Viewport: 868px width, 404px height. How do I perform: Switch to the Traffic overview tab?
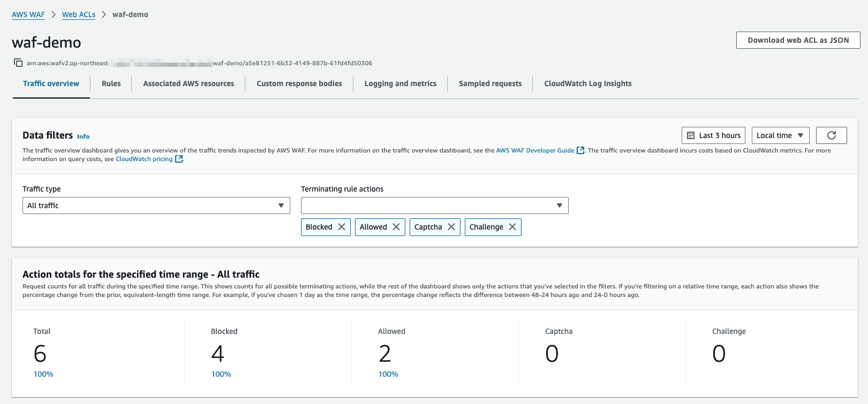pos(51,83)
